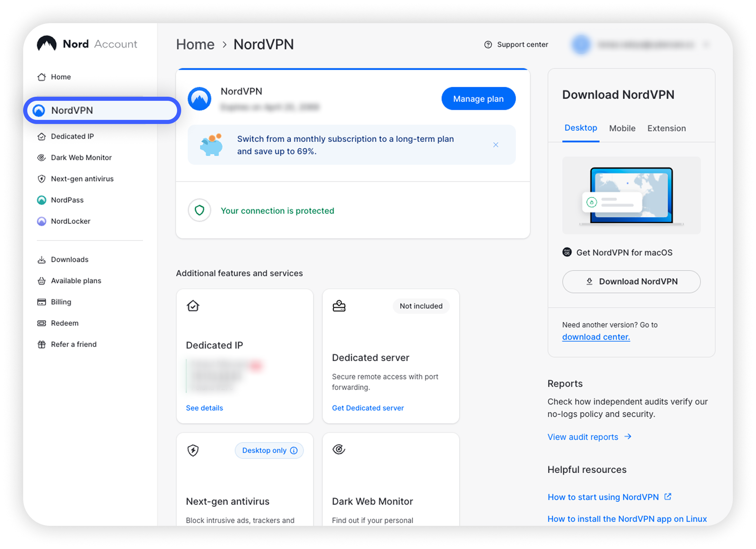Click the Dedicated server card title

(x=371, y=358)
